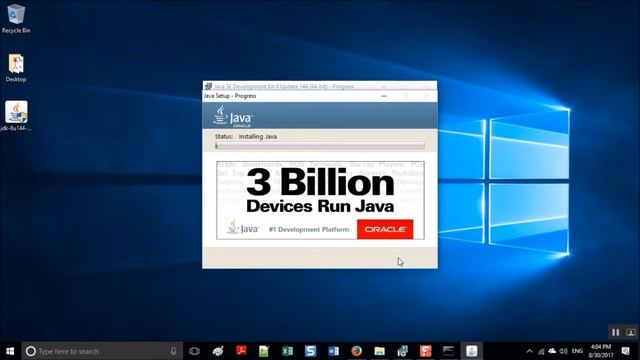Open the clock showing 4:04 PM
This screenshot has width=640, height=360.
[601, 351]
